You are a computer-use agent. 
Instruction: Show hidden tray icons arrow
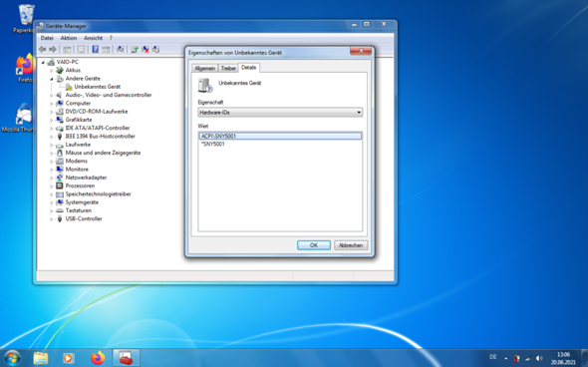(506, 358)
